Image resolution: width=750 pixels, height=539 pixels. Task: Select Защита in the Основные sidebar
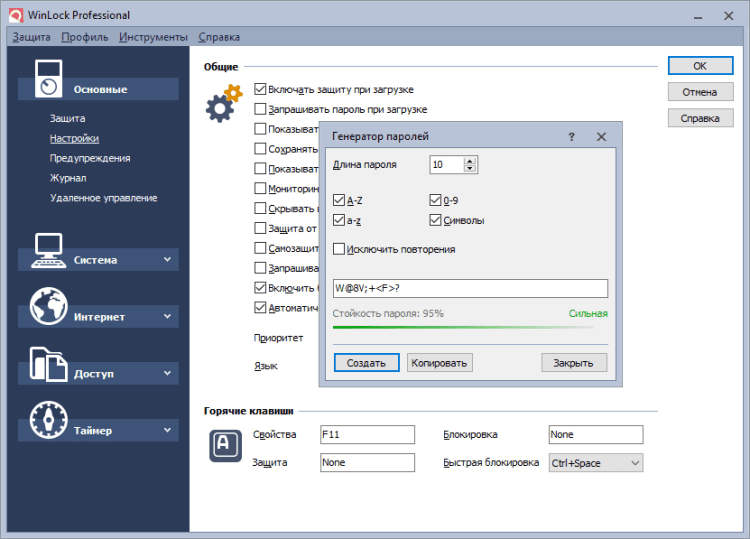pyautogui.click(x=67, y=118)
